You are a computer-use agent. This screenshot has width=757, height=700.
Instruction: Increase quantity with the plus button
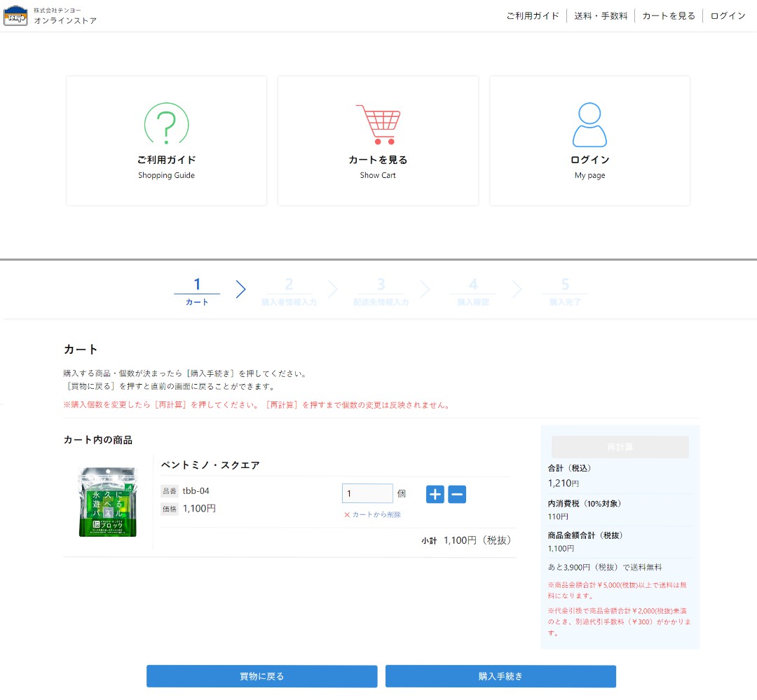click(x=435, y=494)
